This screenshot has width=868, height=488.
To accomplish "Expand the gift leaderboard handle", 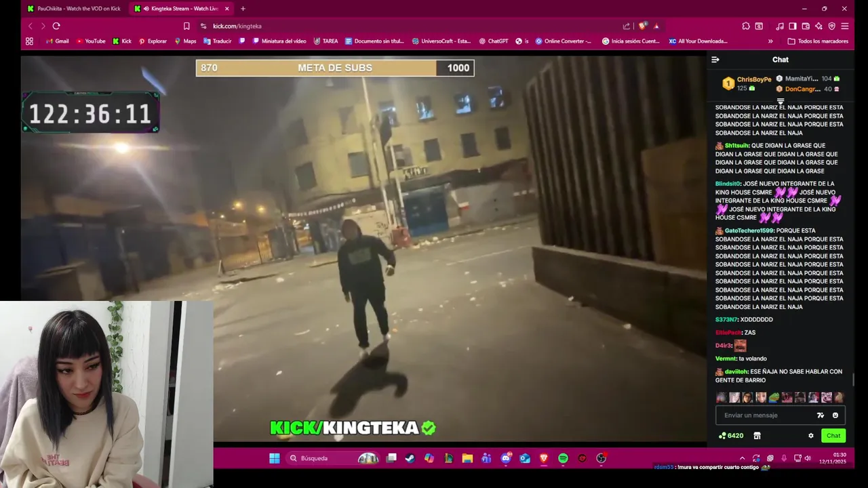I will (x=781, y=101).
